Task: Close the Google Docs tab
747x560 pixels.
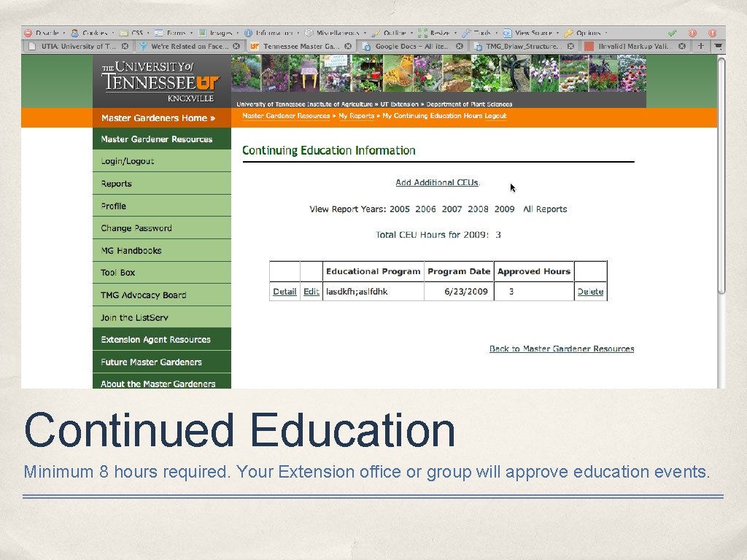Action: (460, 46)
